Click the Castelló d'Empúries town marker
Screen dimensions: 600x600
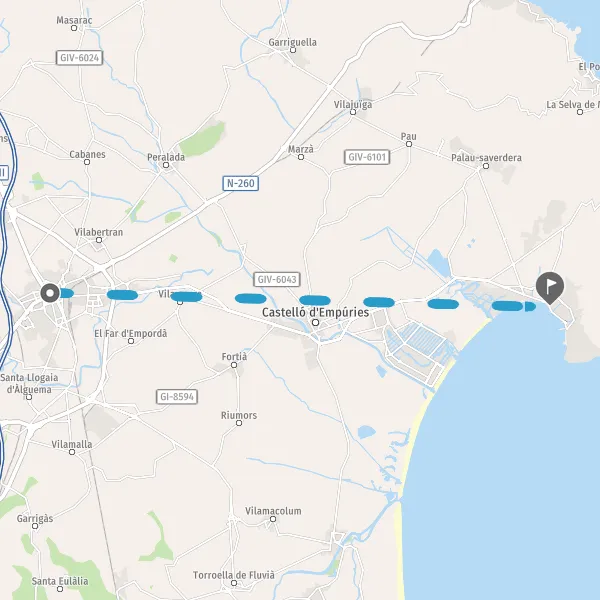tap(315, 323)
